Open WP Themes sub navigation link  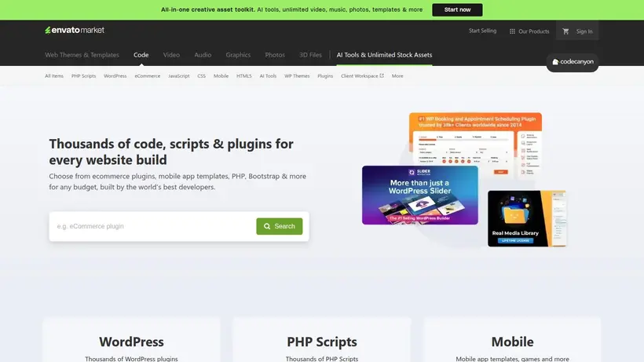[x=297, y=76]
